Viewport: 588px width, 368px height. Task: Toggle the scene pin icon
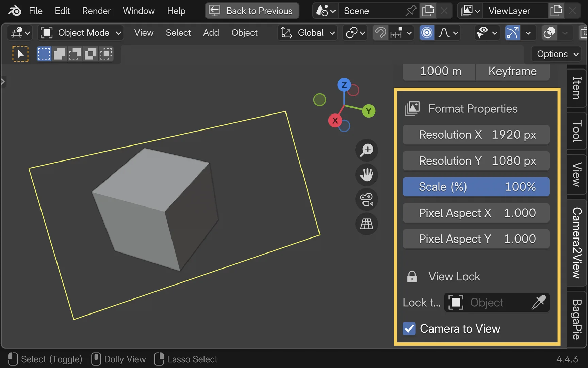pyautogui.click(x=411, y=11)
